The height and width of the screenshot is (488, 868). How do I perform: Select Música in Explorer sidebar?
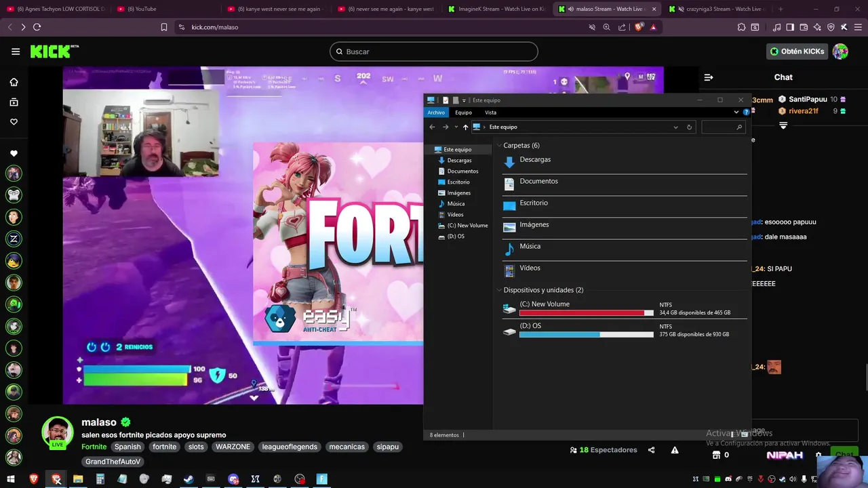(x=456, y=204)
